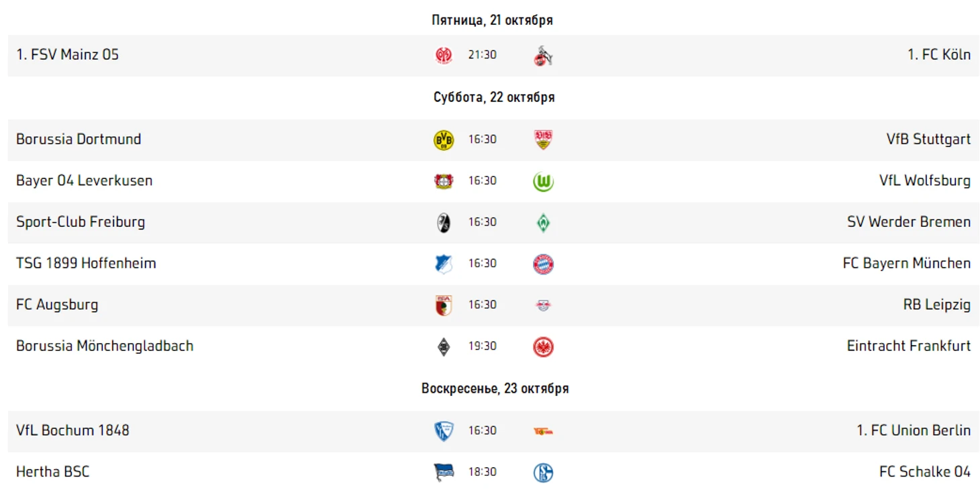Click the Mainz 05 club crest
This screenshot has width=980, height=494.
click(444, 56)
